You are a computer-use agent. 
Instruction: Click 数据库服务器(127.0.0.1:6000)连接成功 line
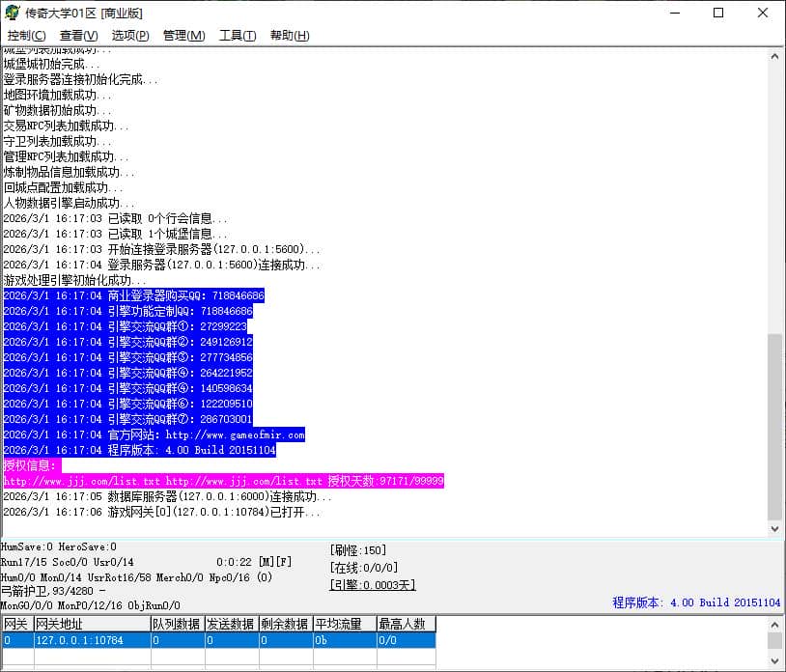pyautogui.click(x=167, y=496)
